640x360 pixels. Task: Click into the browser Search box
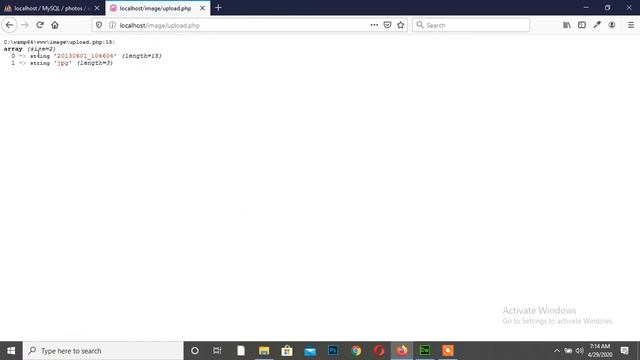pyautogui.click(x=471, y=25)
